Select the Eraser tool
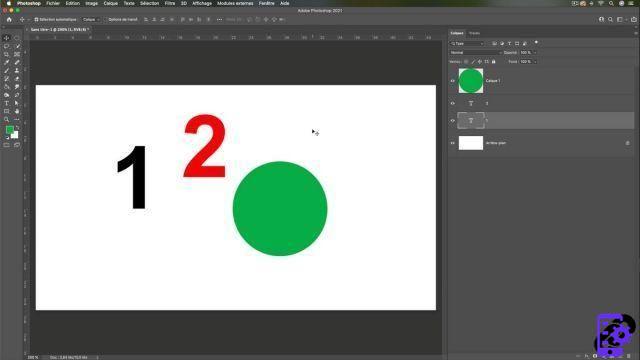This screenshot has height=360, width=640. coord(17,79)
